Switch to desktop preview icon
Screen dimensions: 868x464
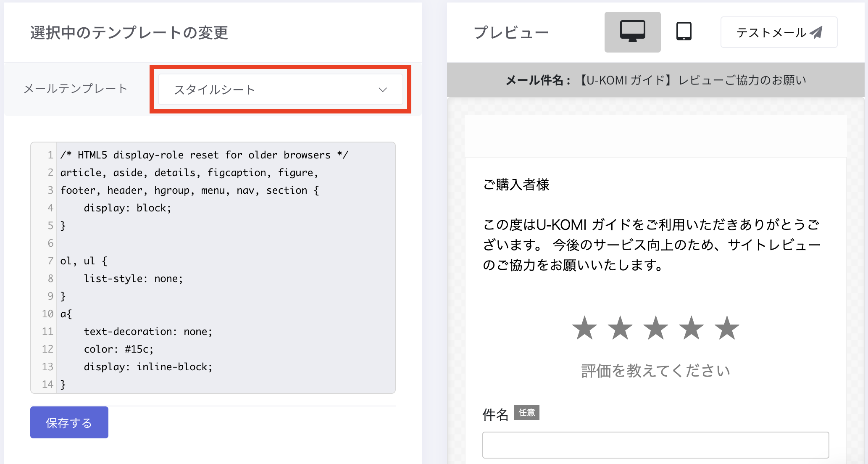point(632,32)
